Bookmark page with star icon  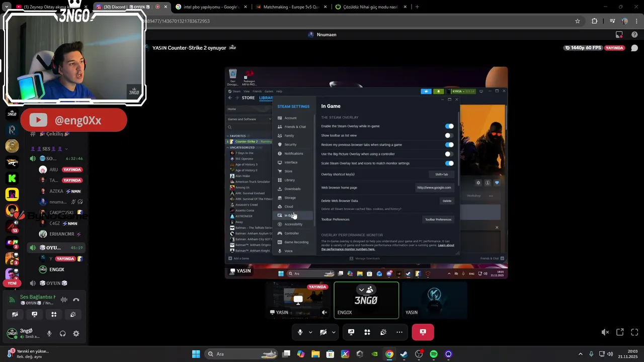[578, 21]
